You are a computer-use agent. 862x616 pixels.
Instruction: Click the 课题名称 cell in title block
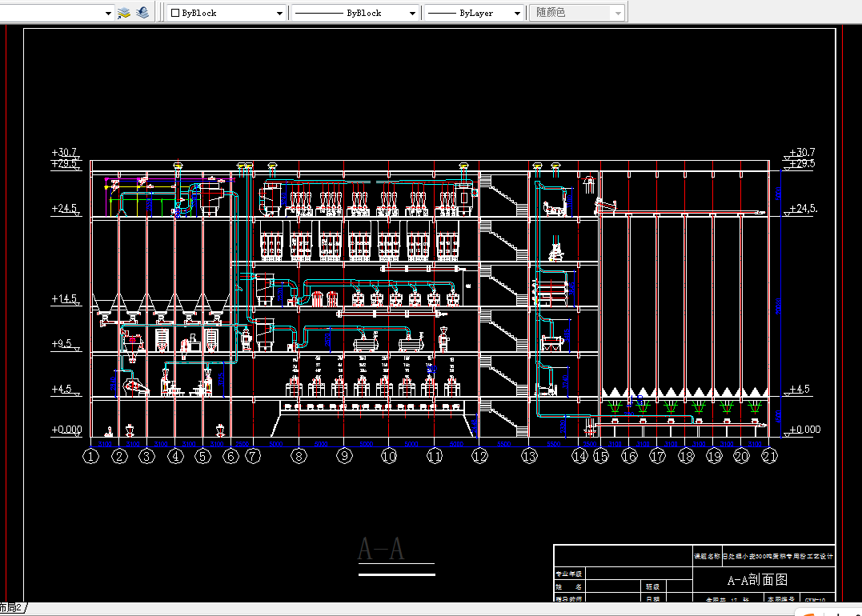point(707,556)
